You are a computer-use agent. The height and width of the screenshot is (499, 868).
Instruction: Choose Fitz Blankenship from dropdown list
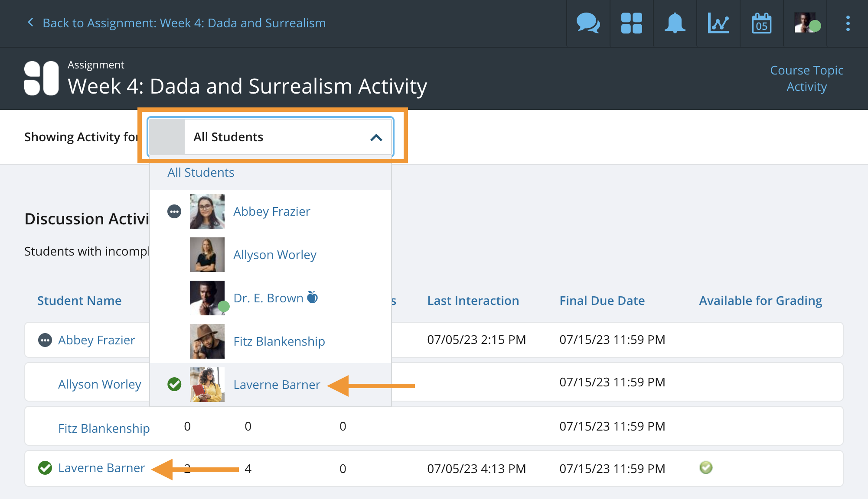279,341
